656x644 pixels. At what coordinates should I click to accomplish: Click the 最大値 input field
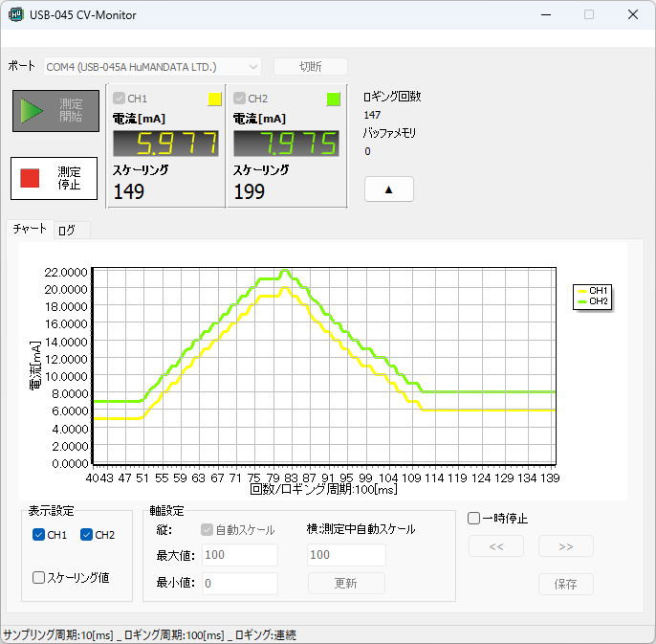click(239, 555)
